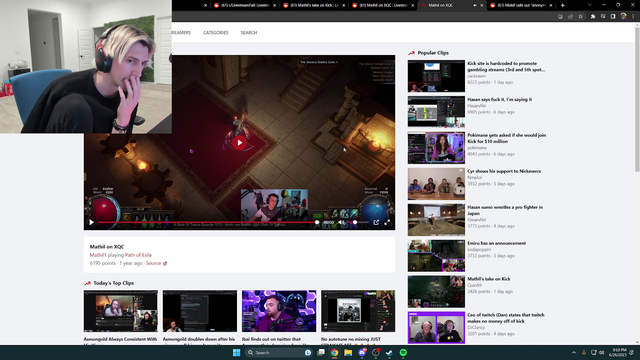640x360 pixels.
Task: Open "Emiru has an announcement" clip
Action: click(496, 243)
